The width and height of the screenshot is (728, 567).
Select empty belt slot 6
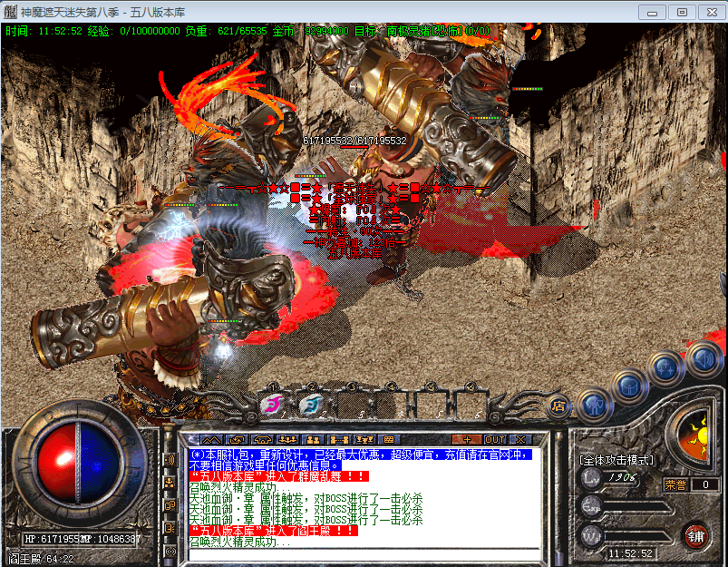point(470,406)
